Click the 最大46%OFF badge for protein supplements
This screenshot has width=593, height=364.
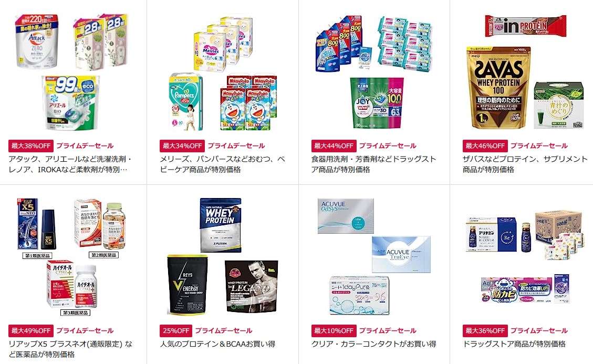click(485, 145)
